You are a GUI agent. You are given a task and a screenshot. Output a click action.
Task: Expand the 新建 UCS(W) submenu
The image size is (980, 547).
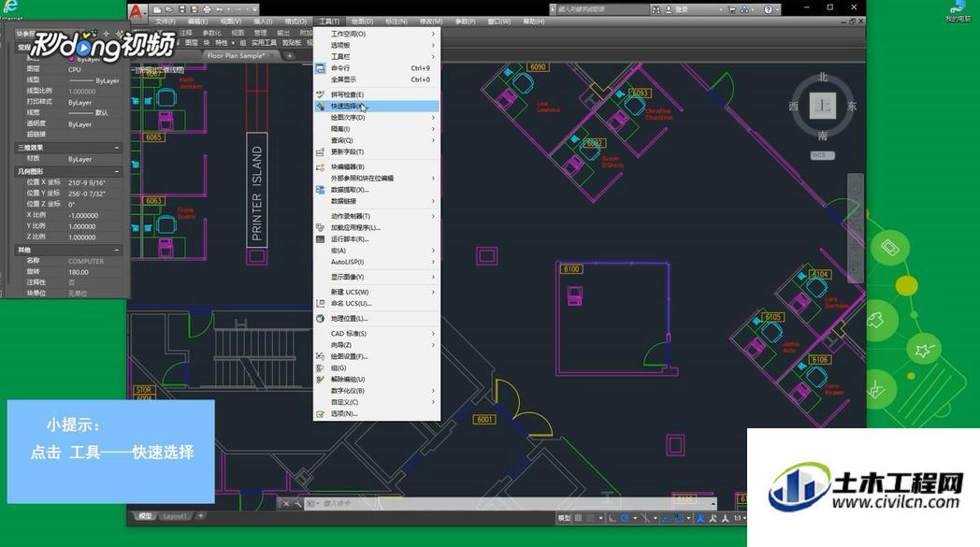(377, 292)
